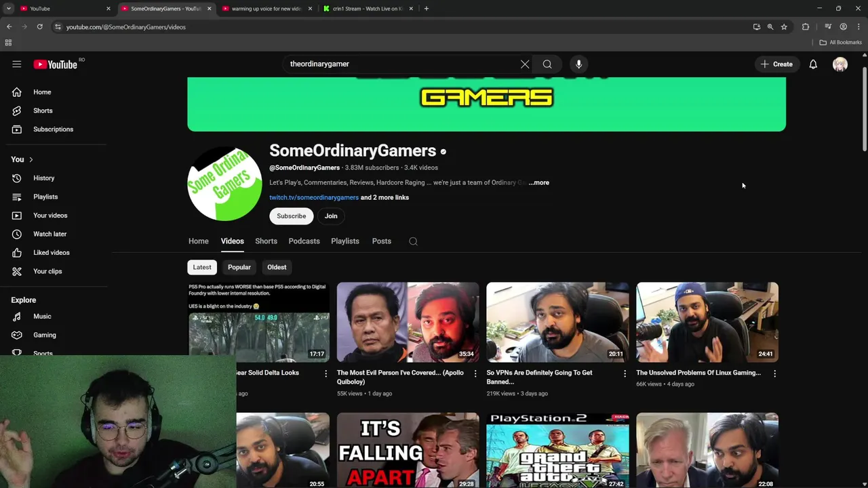Screen dimensions: 868x488
Task: Select the Popular sort chip
Action: pyautogui.click(x=239, y=267)
